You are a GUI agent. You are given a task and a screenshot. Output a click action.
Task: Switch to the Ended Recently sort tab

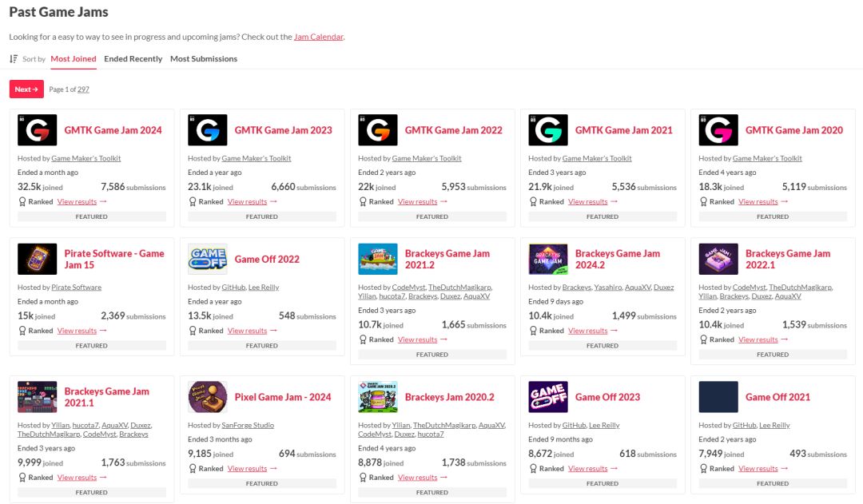[133, 59]
